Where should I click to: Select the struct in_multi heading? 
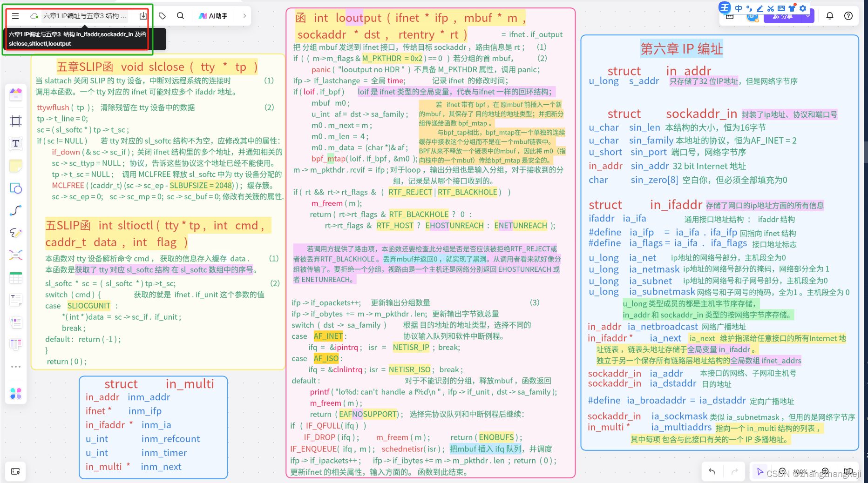[159, 384]
